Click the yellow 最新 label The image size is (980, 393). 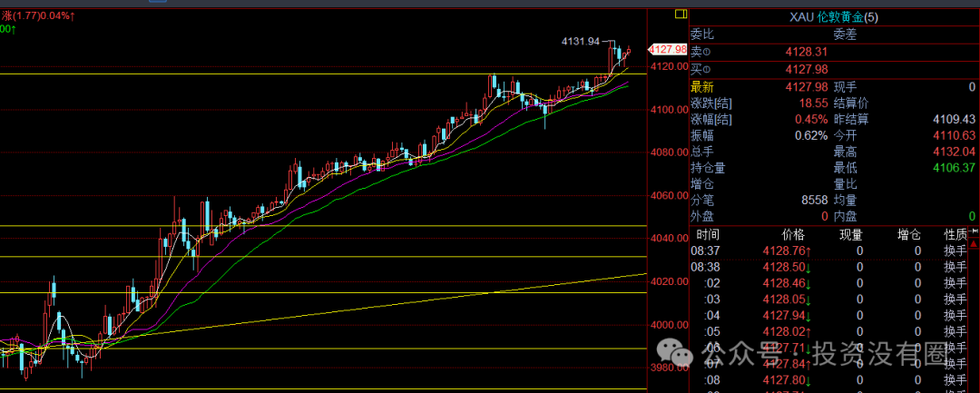(701, 87)
